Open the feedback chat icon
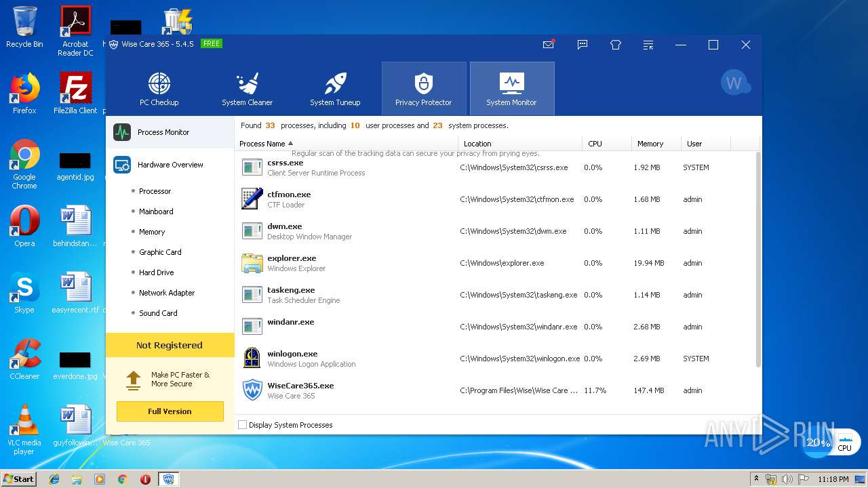 click(x=582, y=45)
